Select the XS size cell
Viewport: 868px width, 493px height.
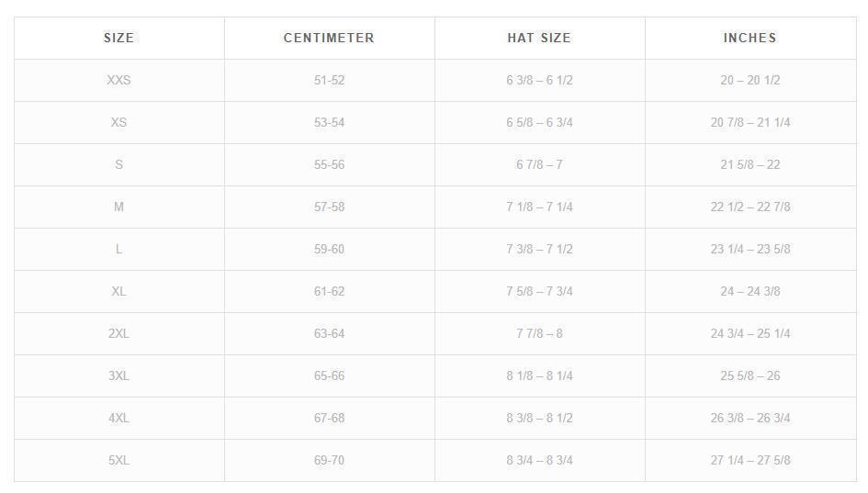(x=118, y=122)
